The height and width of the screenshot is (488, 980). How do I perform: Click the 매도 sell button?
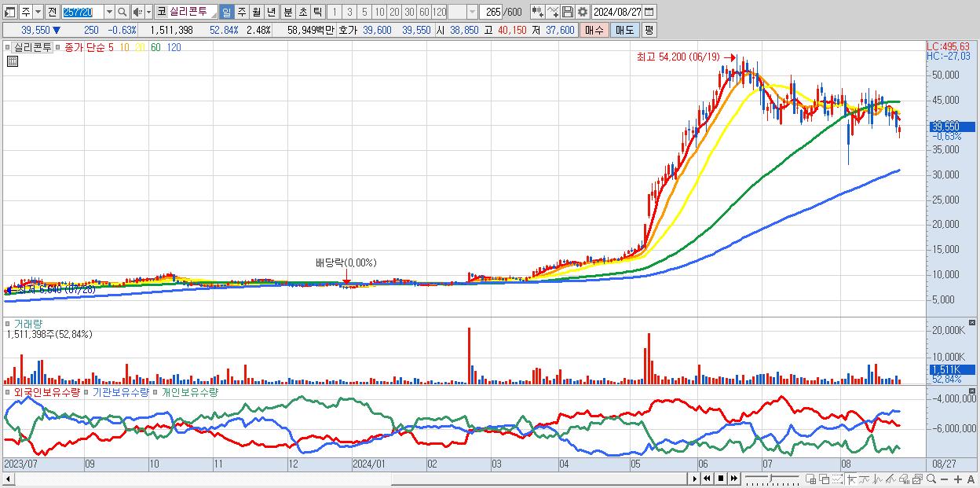[624, 30]
